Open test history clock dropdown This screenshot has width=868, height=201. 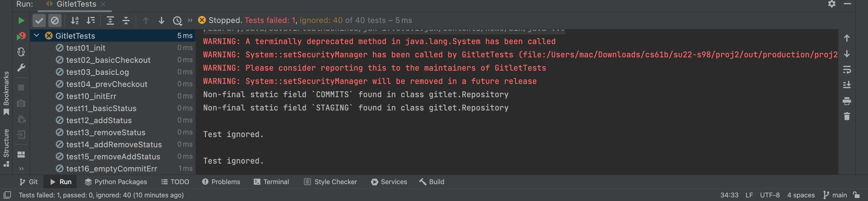tap(177, 21)
